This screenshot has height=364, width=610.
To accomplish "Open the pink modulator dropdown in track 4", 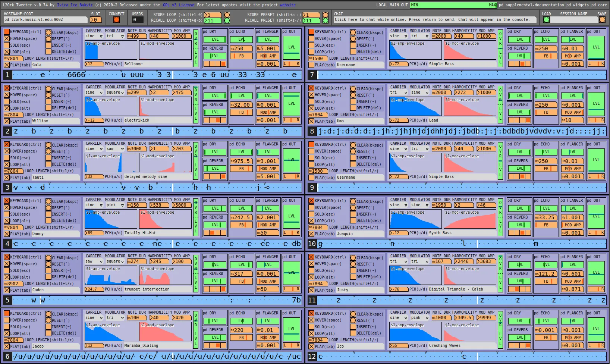I will pyautogui.click(x=115, y=205).
